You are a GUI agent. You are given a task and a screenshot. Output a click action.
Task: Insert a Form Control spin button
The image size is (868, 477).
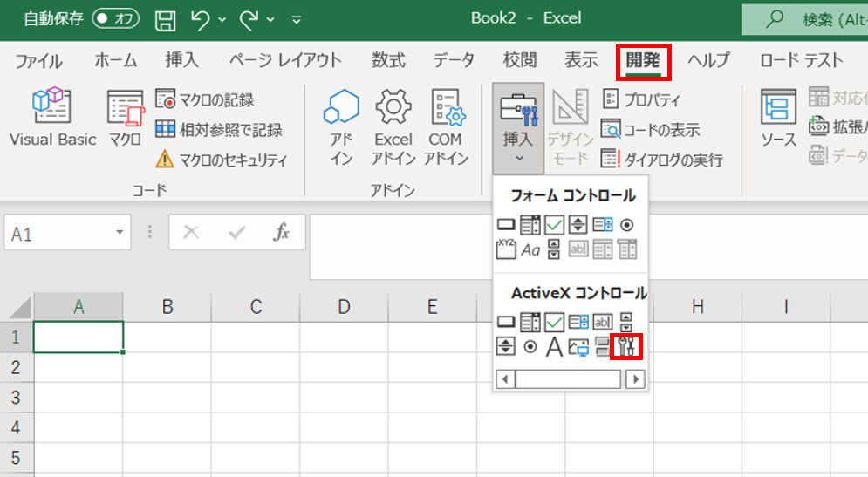click(578, 225)
